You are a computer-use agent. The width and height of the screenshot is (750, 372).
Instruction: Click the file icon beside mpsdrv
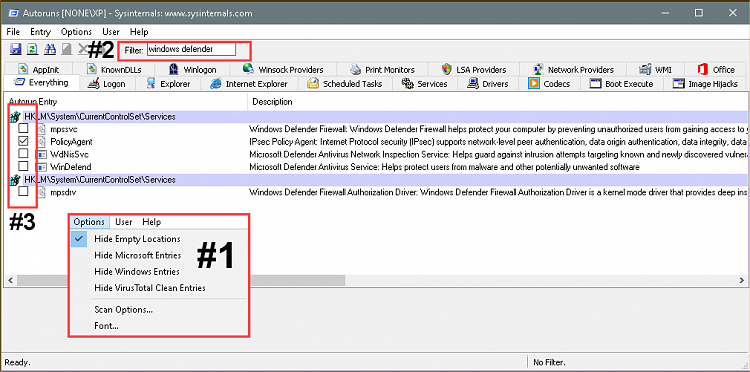[x=41, y=192]
